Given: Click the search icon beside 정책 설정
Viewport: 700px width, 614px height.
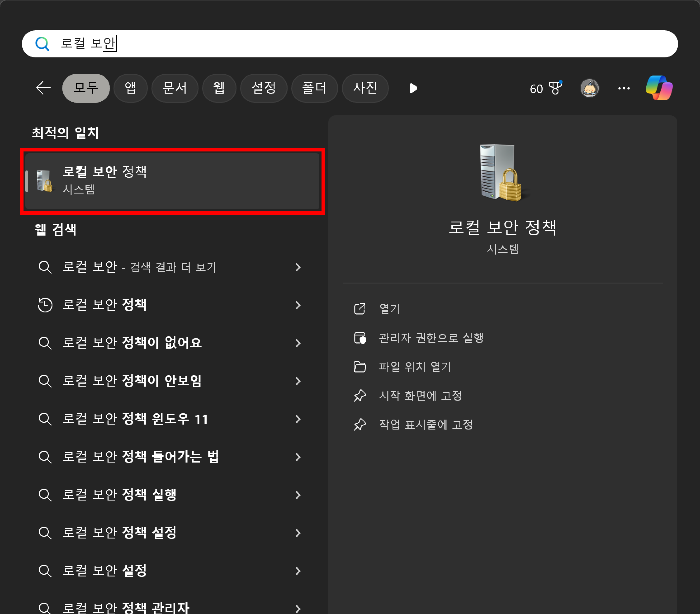Looking at the screenshot, I should (45, 533).
